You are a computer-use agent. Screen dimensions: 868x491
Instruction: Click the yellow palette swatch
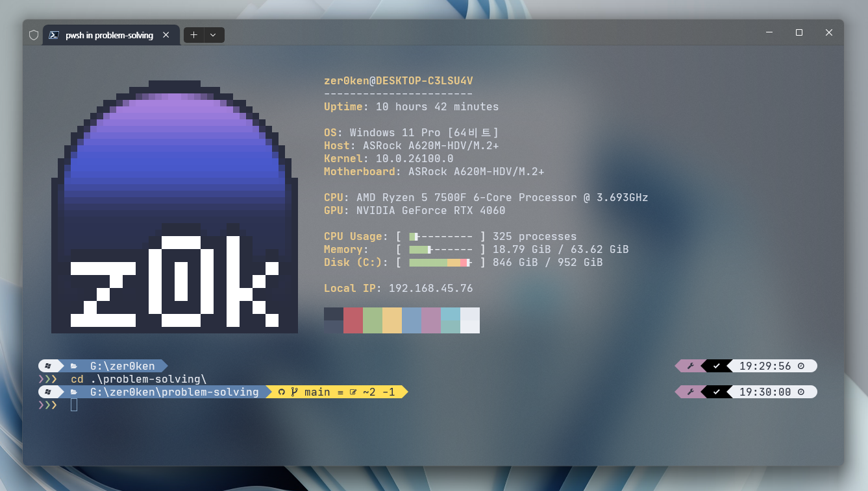[392, 320]
